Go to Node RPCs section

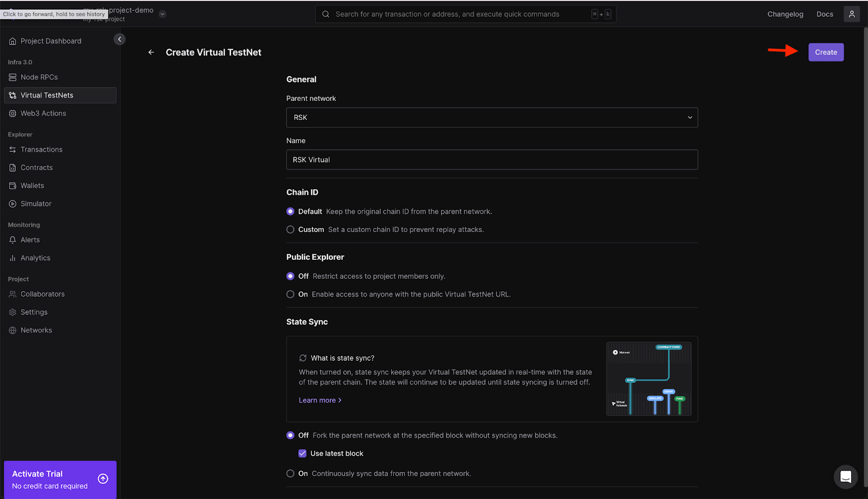click(x=39, y=78)
